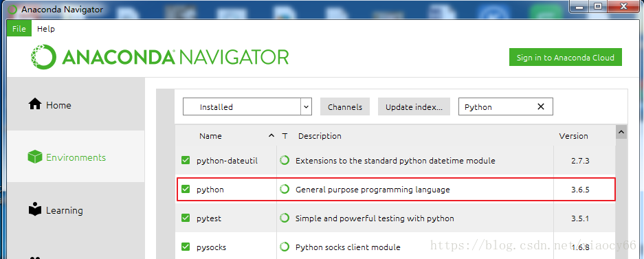Click the Anaconda Navigator title bar icon

[12, 9]
